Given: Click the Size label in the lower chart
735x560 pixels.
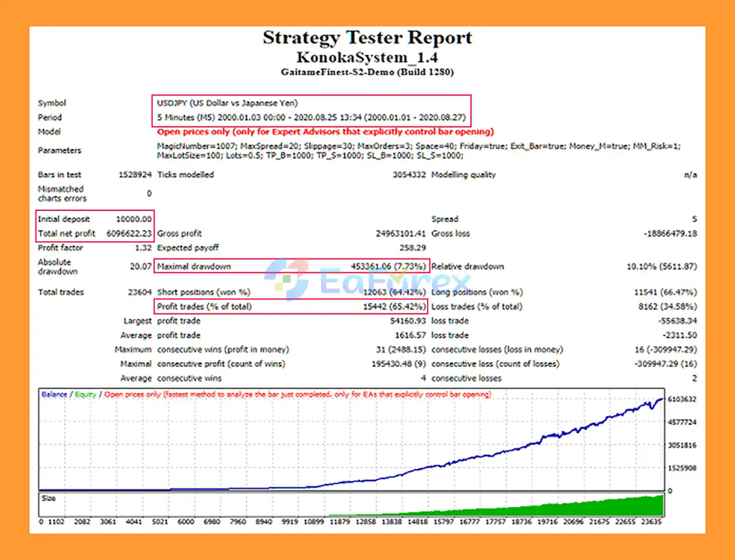Looking at the screenshot, I should (x=49, y=498).
